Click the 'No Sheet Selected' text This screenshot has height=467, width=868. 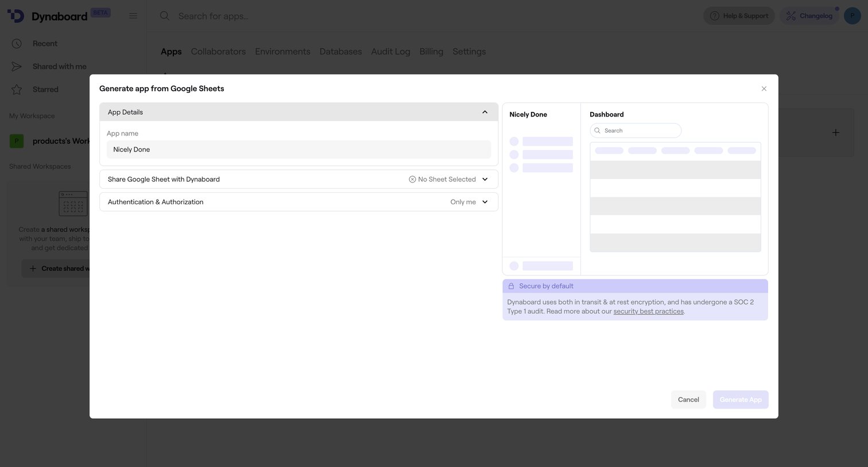tap(447, 180)
